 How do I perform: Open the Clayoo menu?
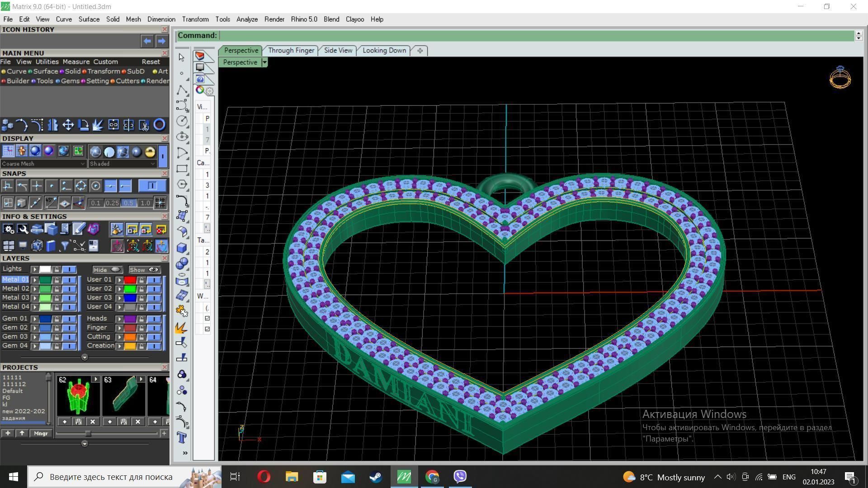[x=355, y=19]
